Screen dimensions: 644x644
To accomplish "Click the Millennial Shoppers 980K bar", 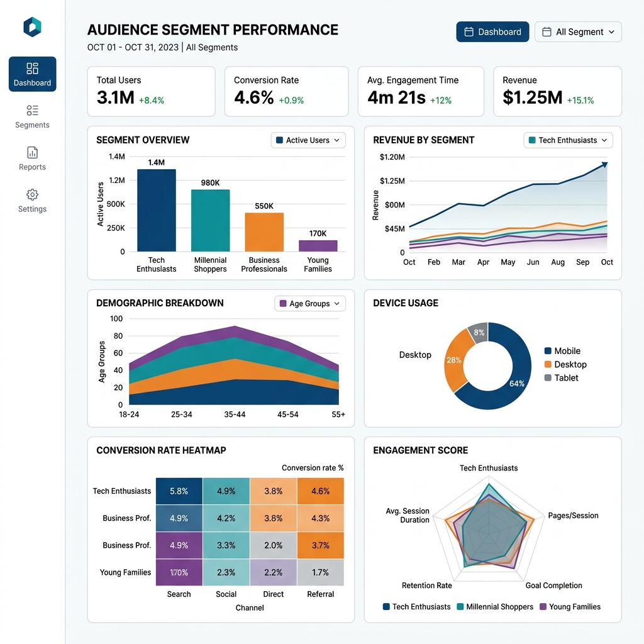I will (x=210, y=221).
